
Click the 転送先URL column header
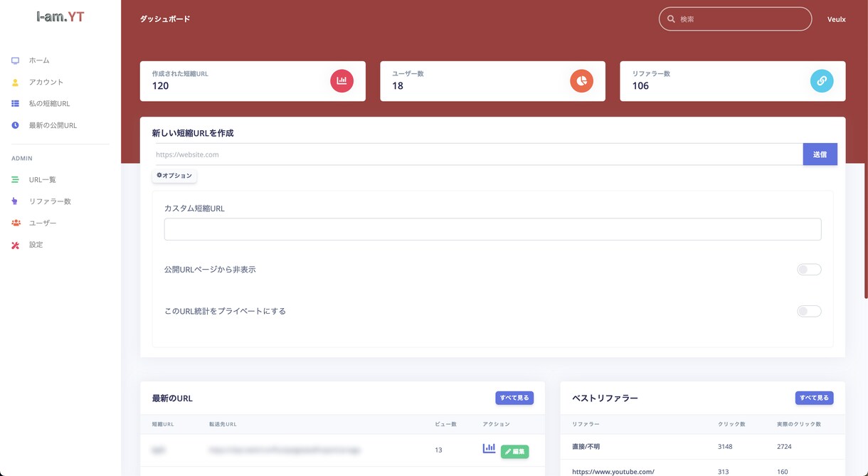223,424
